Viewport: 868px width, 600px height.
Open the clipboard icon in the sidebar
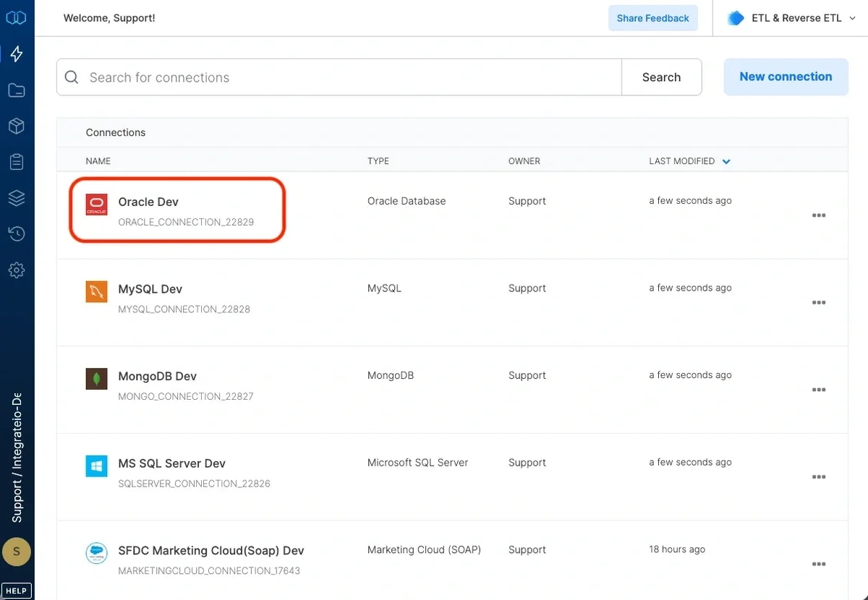point(17,161)
